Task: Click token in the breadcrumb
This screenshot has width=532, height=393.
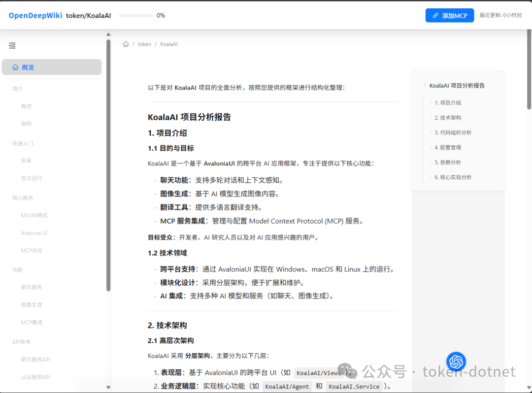Action: 144,44
